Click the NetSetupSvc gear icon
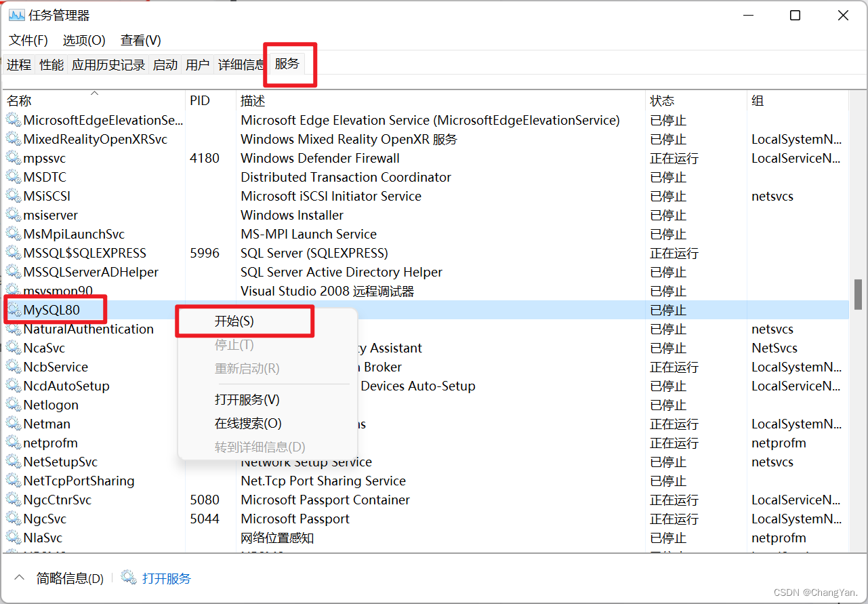868x604 pixels. pyautogui.click(x=14, y=462)
